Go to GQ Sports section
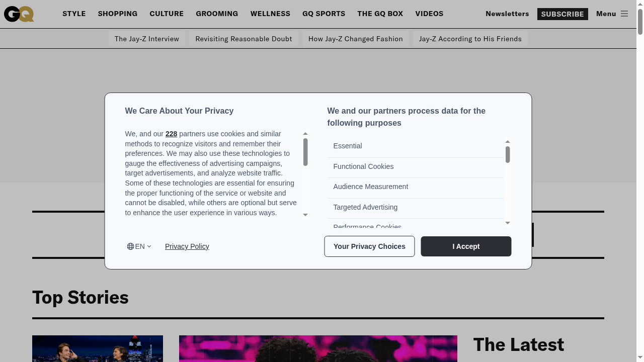The image size is (644, 362). (x=324, y=14)
